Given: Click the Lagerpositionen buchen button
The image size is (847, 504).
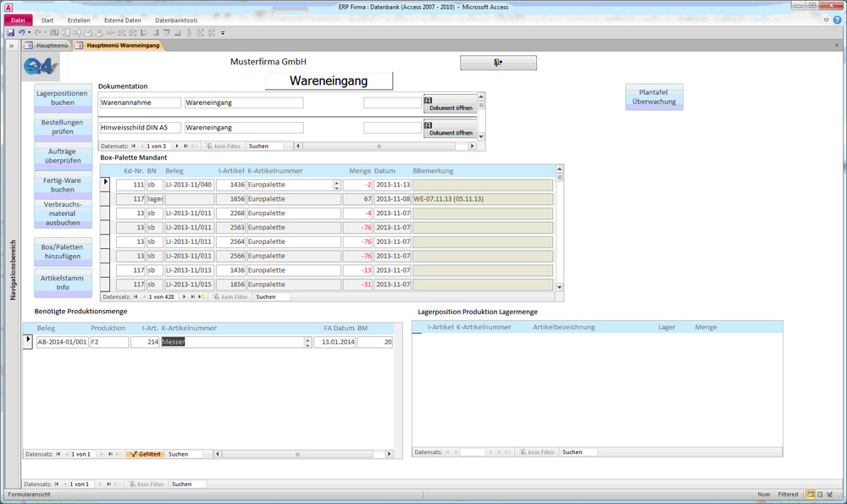Looking at the screenshot, I should [x=63, y=97].
